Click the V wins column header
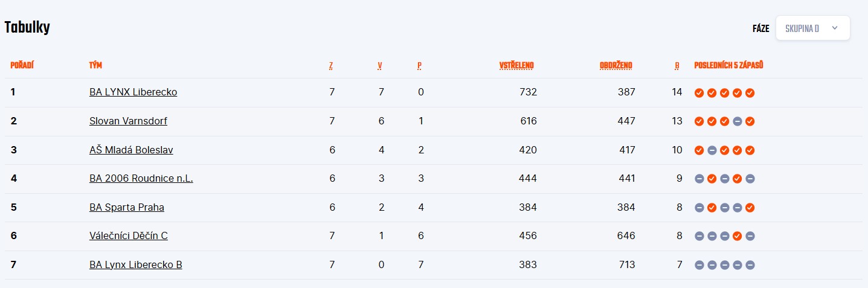This screenshot has height=288, width=868. point(380,65)
